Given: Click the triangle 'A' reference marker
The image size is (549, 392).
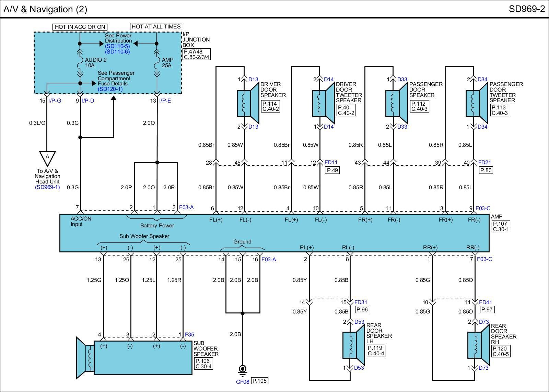Looking at the screenshot, I should (47, 158).
